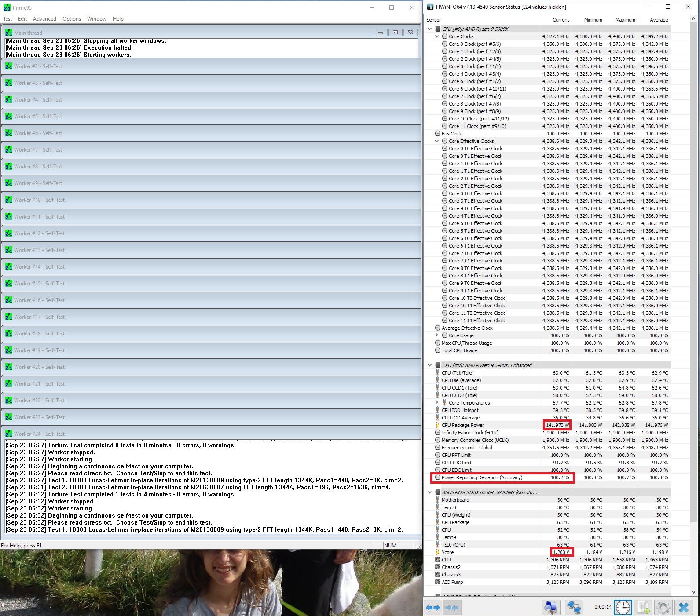Select Core 11 T1 Effective Clock row
The image size is (700, 616).
pos(548,321)
